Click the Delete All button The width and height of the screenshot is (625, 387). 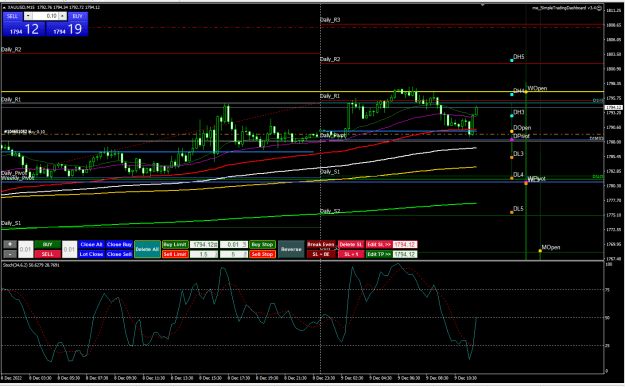pyautogui.click(x=147, y=249)
